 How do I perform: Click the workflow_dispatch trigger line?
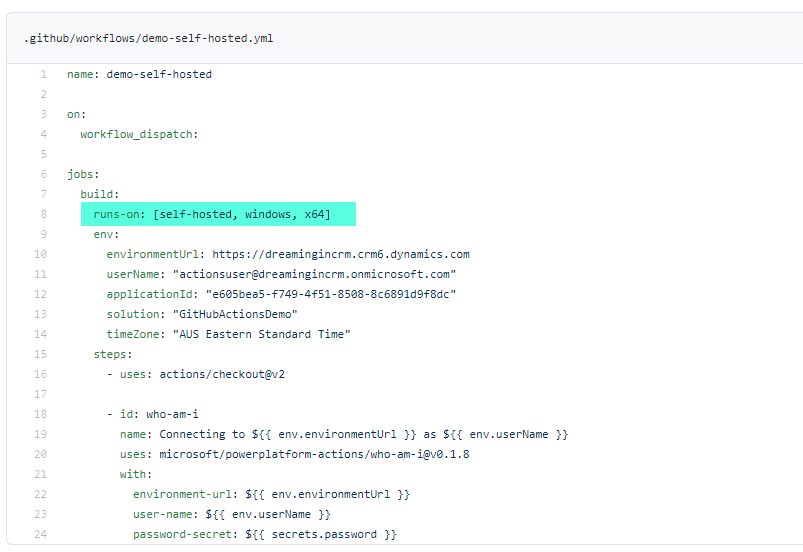pos(139,134)
